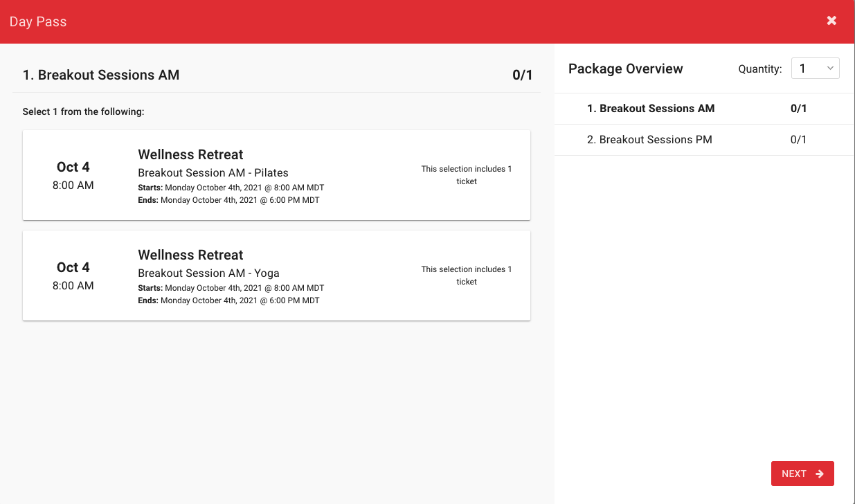Click the Oct 4 date on Pilates card

tap(73, 167)
